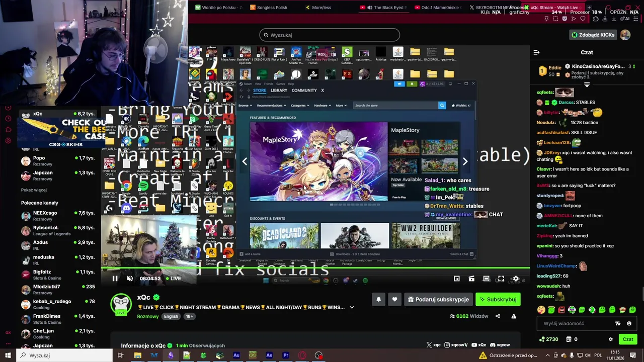Image resolution: width=644 pixels, height=362 pixels.
Task: Expand the stream title chevron
Action: coord(352,307)
